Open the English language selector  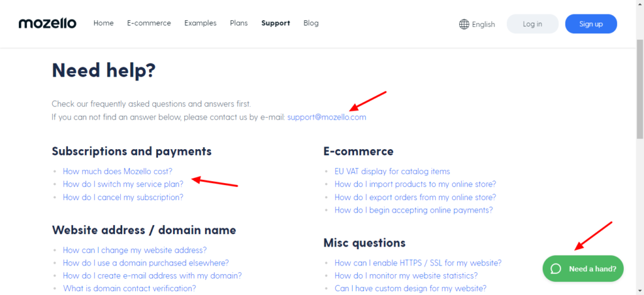477,25
